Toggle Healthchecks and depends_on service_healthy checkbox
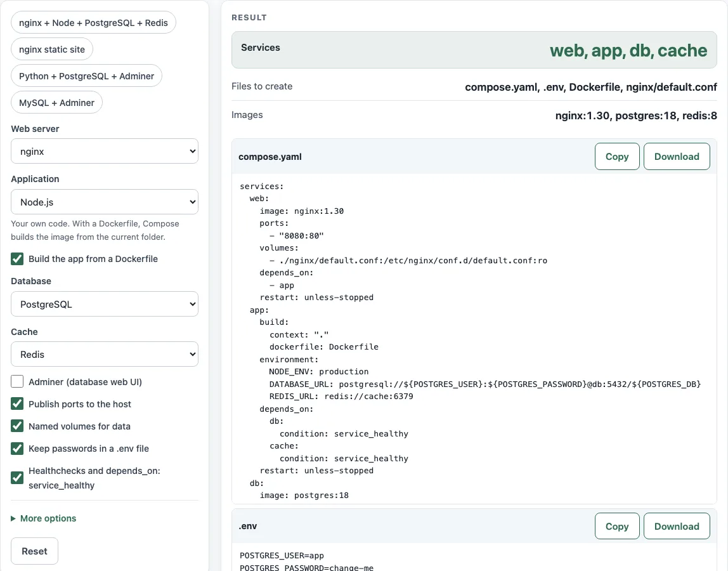Viewport: 728px width, 571px height. coord(17,478)
